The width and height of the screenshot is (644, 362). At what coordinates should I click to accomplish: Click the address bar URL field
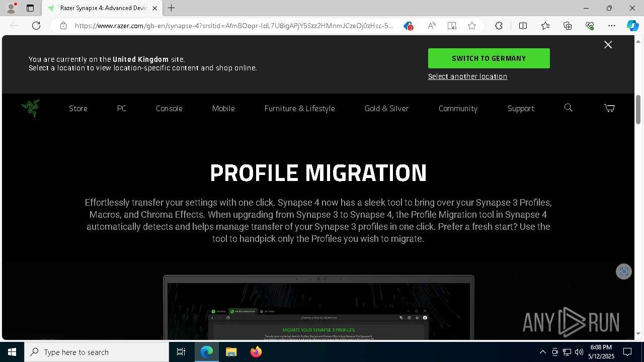pos(234,26)
